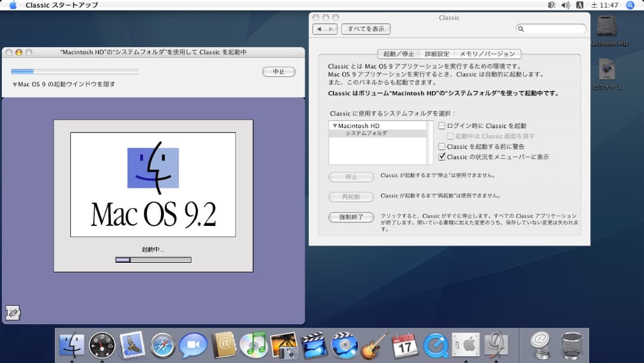Collapse the Macintosh HD entry in the folder list

pyautogui.click(x=335, y=125)
